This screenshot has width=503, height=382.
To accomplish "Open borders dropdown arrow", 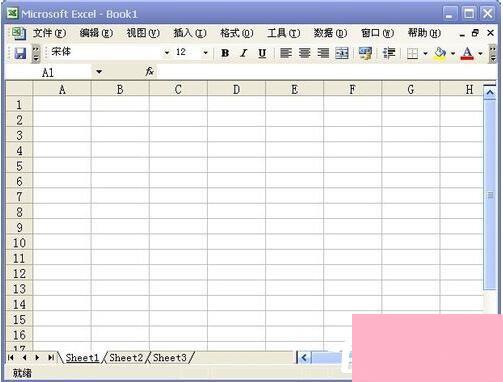I will click(425, 53).
